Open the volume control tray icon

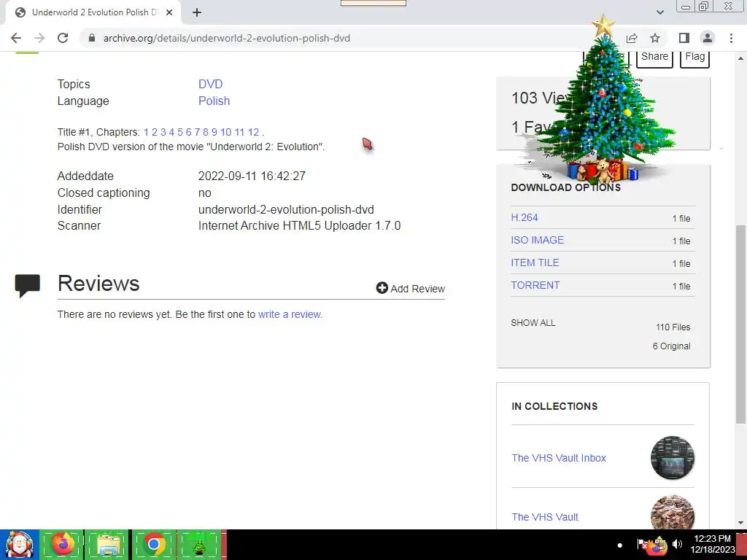click(678, 544)
